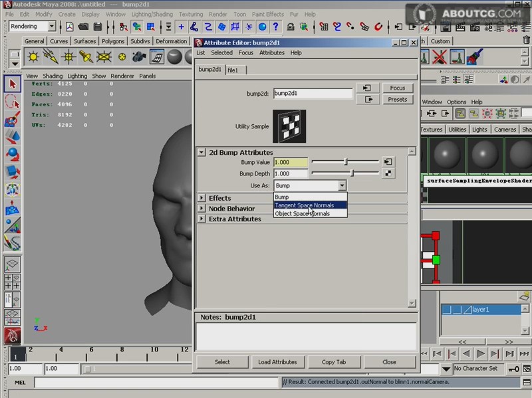
Task: Open the Rendering menu set dropdown
Action: point(52,26)
